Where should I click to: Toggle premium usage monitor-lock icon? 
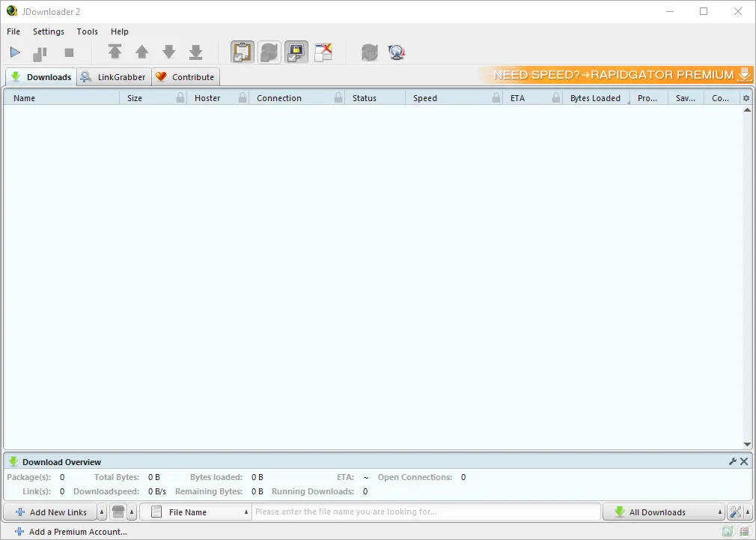pyautogui.click(x=296, y=52)
